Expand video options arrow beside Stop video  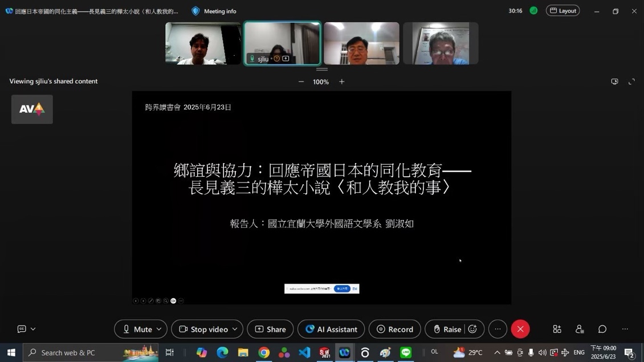pyautogui.click(x=234, y=329)
